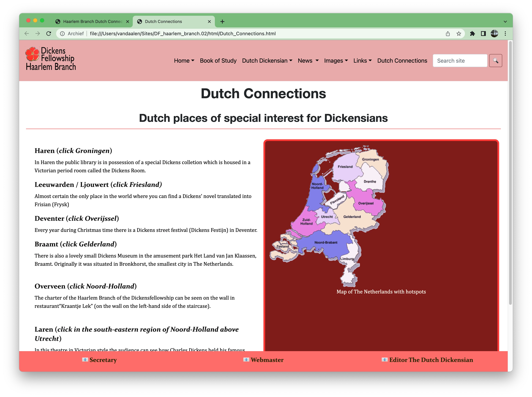
Task: Click the page's vertical scrollbar
Action: [510, 173]
